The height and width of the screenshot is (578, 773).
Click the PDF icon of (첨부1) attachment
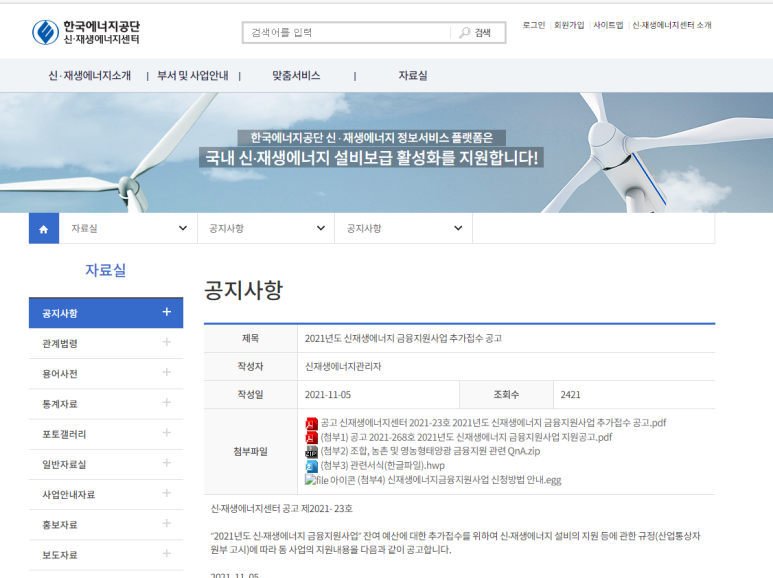[x=311, y=437]
